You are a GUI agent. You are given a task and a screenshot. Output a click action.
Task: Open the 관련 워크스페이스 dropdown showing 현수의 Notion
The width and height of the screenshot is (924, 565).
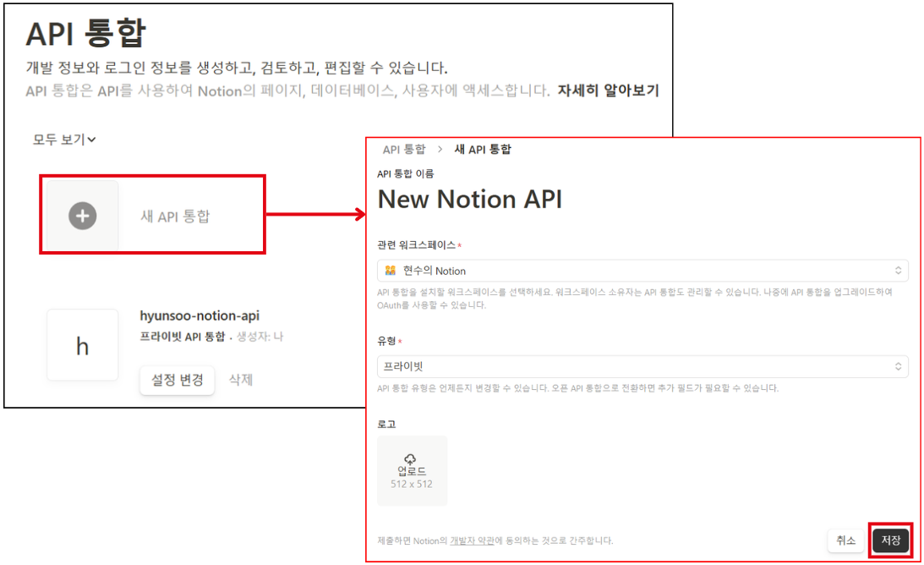(642, 271)
